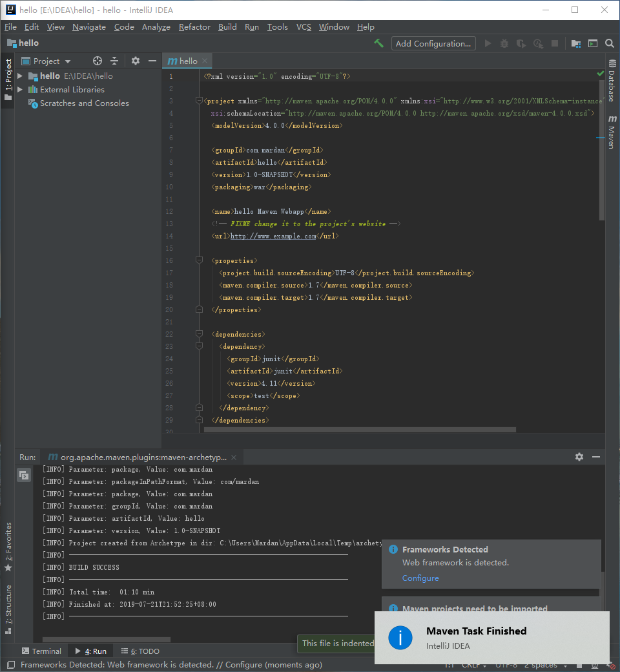Open the Run panel gear settings

point(579,457)
